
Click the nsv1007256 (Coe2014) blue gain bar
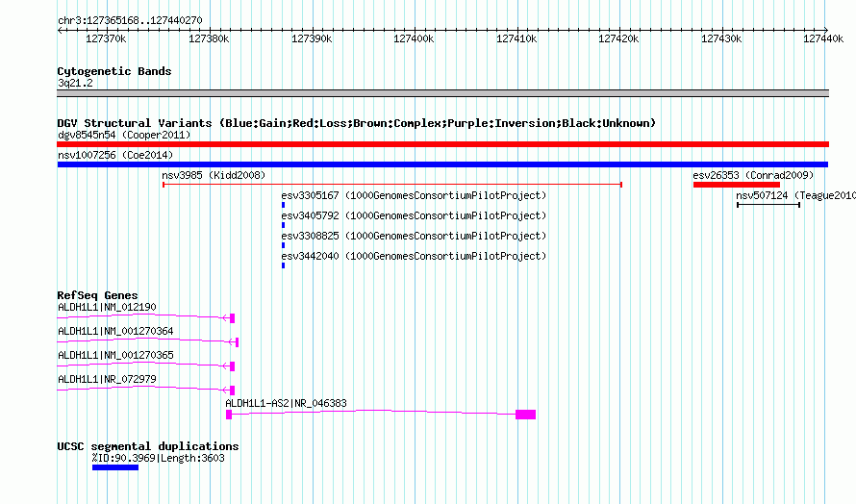pyautogui.click(x=442, y=164)
